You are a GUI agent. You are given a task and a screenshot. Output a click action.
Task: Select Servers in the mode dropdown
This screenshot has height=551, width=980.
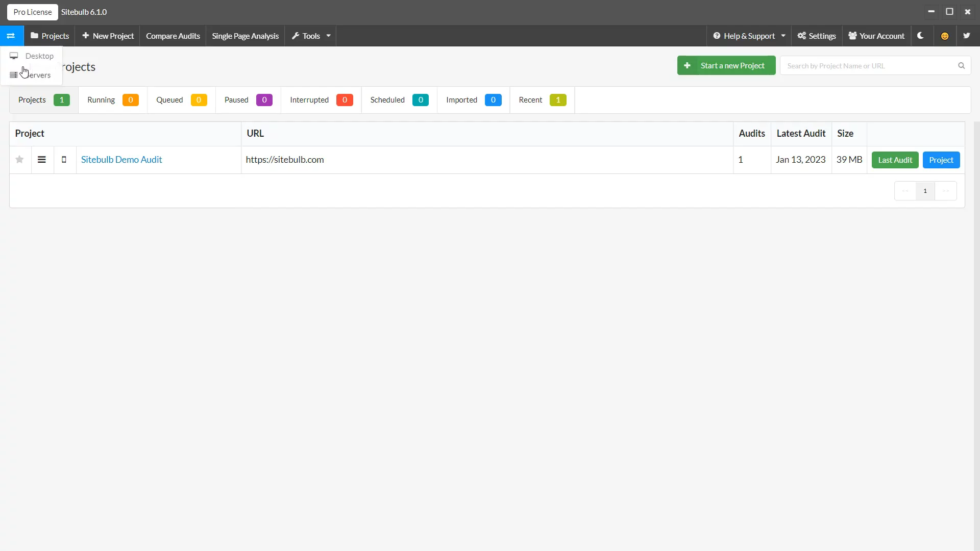tap(38, 75)
